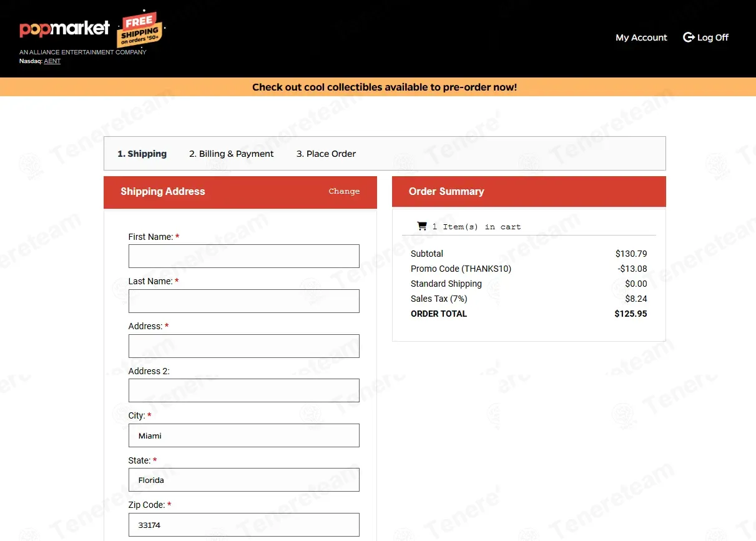Screen dimensions: 756x541
Task: Click the 1 Item(s) in cart text
Action: 476,227
